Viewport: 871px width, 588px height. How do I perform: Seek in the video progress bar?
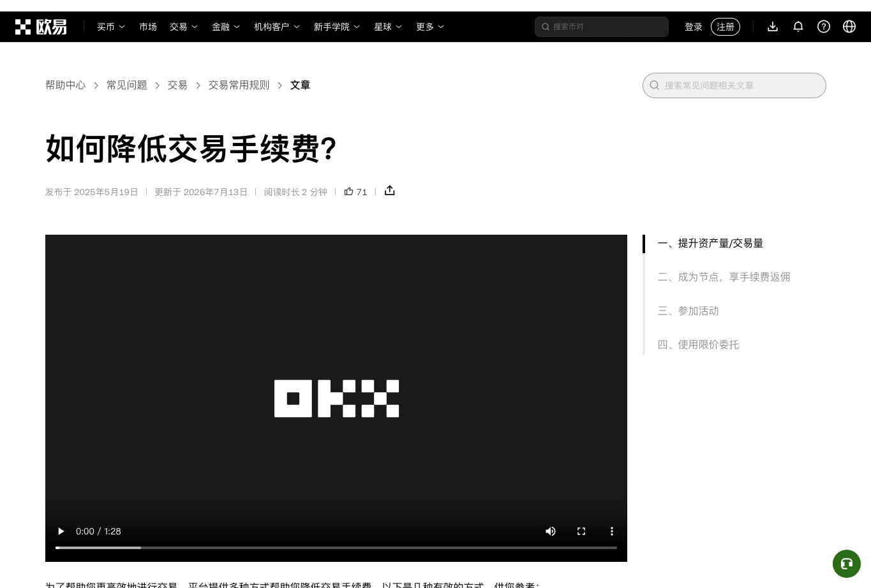336,548
